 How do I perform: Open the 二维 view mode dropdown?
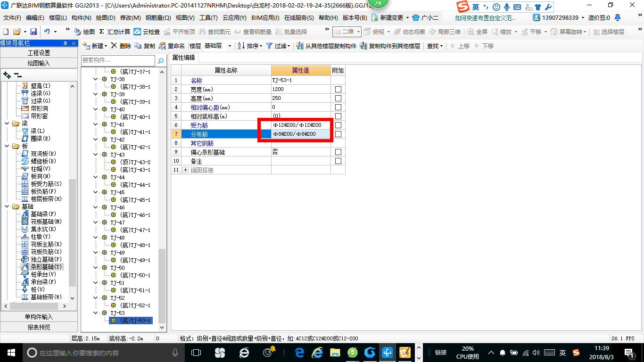point(358,32)
